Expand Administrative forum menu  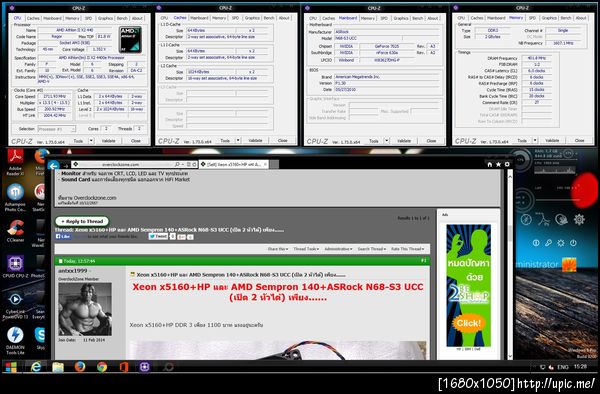(338, 249)
